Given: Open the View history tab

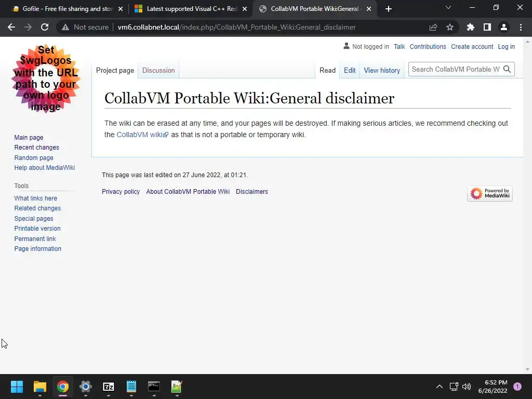Looking at the screenshot, I should (382, 70).
